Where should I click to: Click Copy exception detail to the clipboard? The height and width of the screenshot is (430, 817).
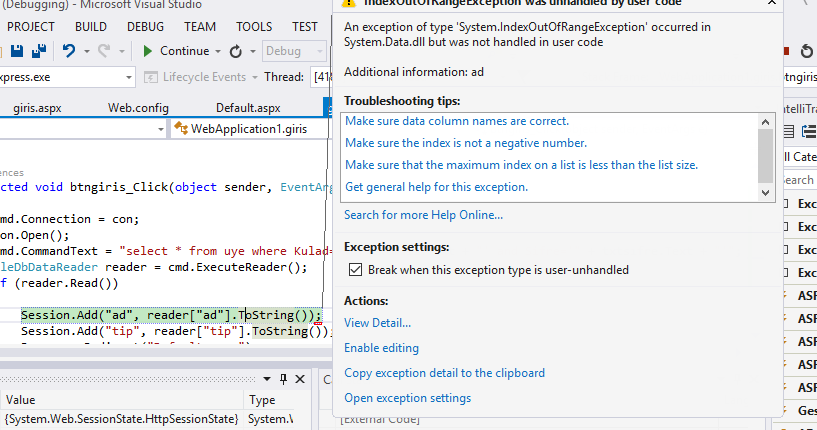[x=444, y=373]
